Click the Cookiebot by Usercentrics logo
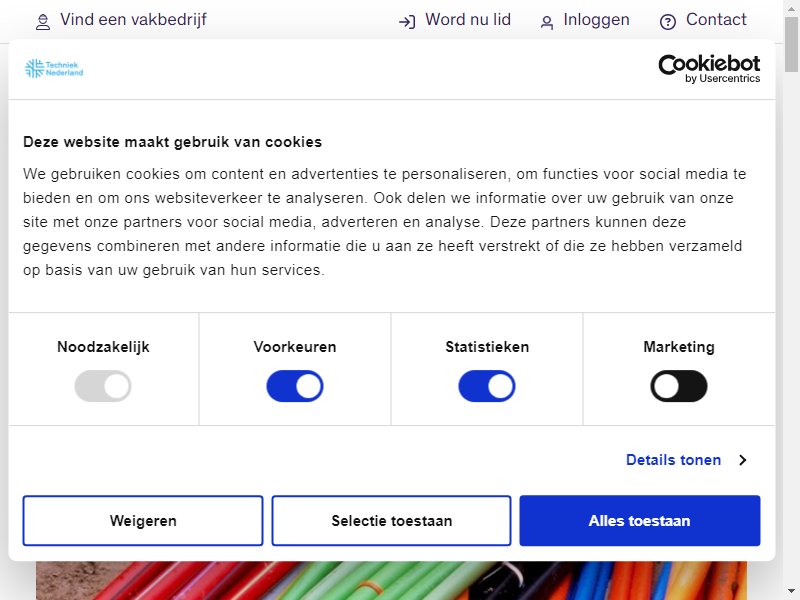800x600 pixels. [x=709, y=68]
